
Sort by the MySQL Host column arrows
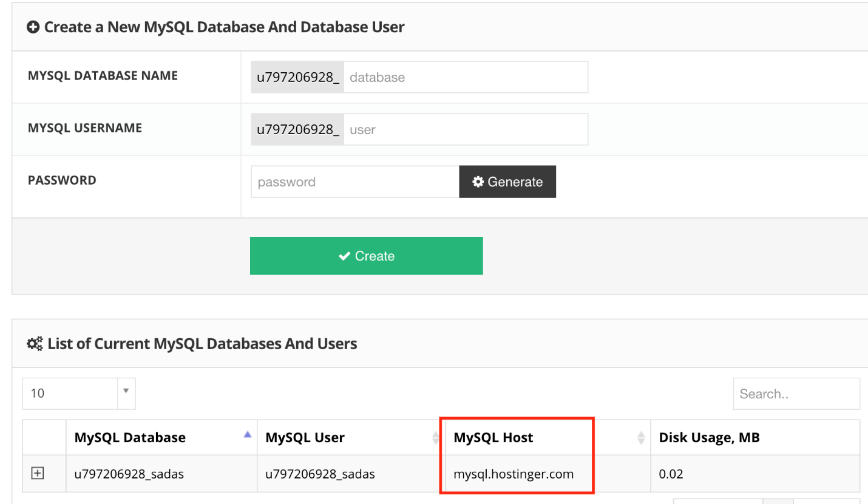pos(641,437)
